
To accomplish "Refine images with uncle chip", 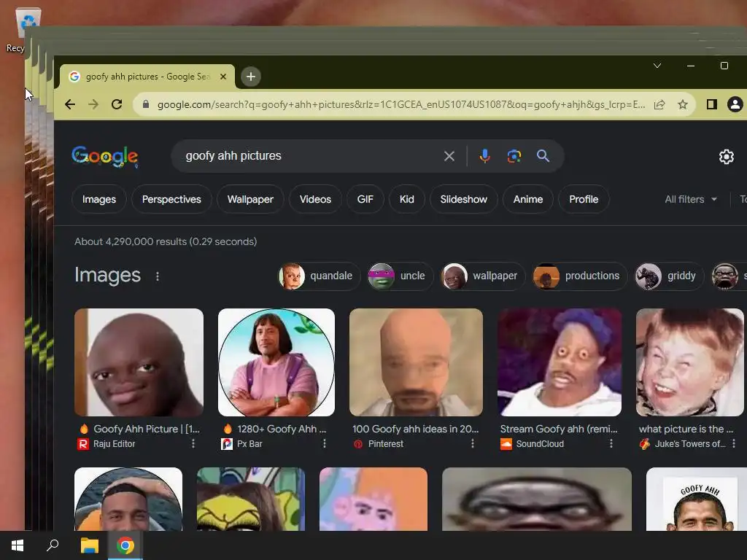I will (400, 276).
